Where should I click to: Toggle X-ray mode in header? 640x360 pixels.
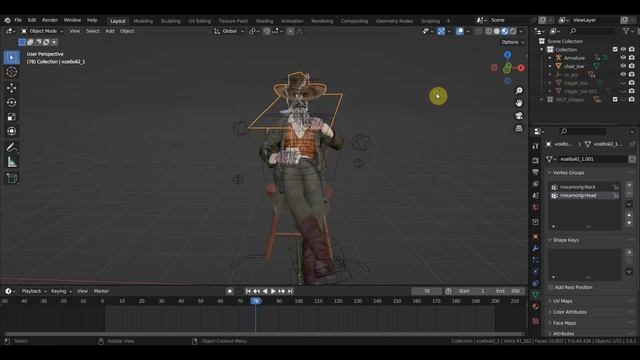[478, 31]
